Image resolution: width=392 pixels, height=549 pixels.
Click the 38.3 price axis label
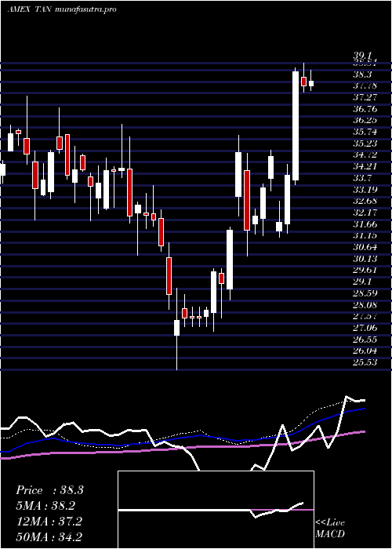(x=364, y=75)
